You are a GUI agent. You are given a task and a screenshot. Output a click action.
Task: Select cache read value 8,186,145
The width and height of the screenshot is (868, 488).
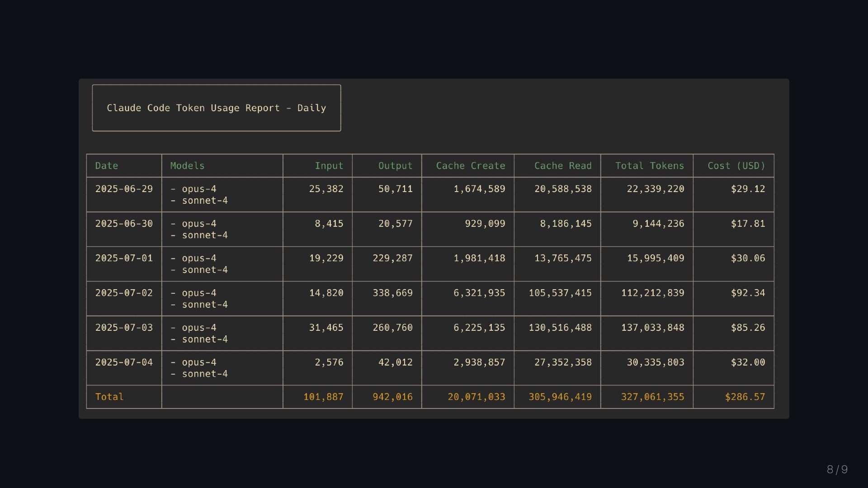point(566,224)
